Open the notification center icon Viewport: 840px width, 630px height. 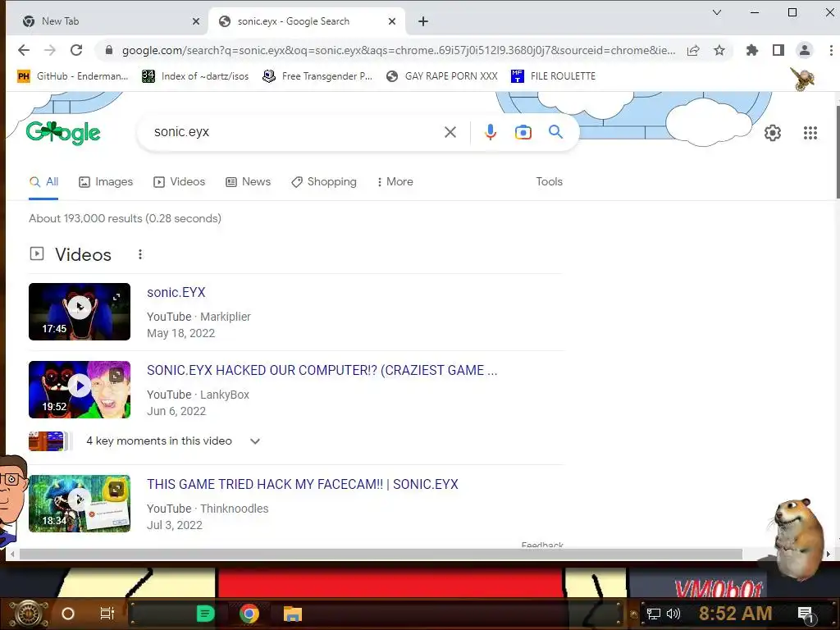pos(806,614)
